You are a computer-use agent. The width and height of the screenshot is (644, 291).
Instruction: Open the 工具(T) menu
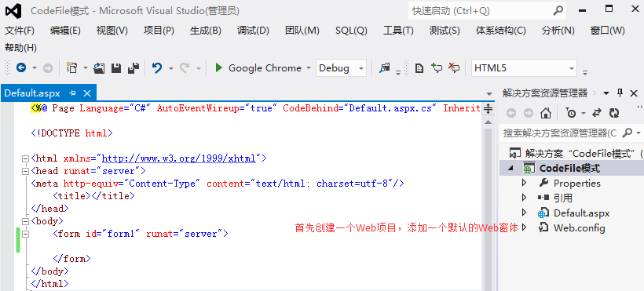398,31
